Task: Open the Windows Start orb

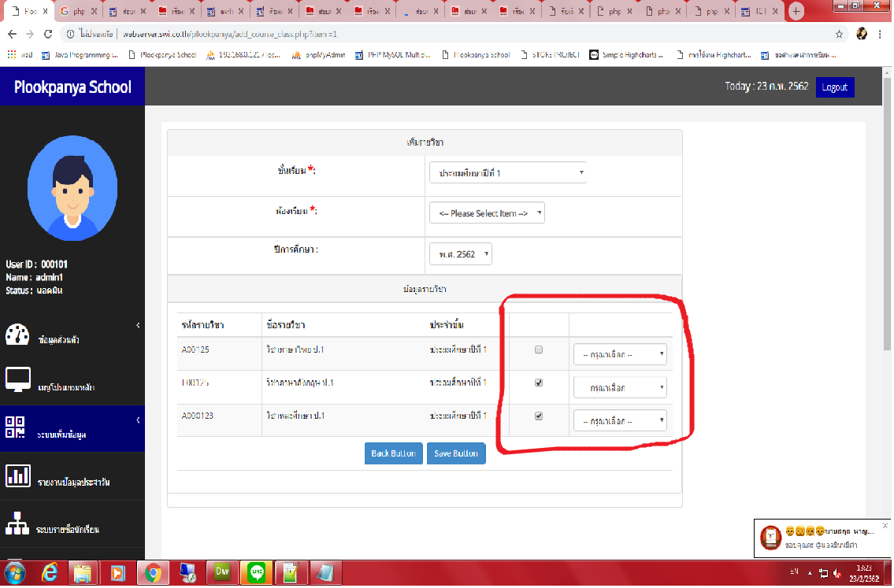Action: click(x=15, y=572)
